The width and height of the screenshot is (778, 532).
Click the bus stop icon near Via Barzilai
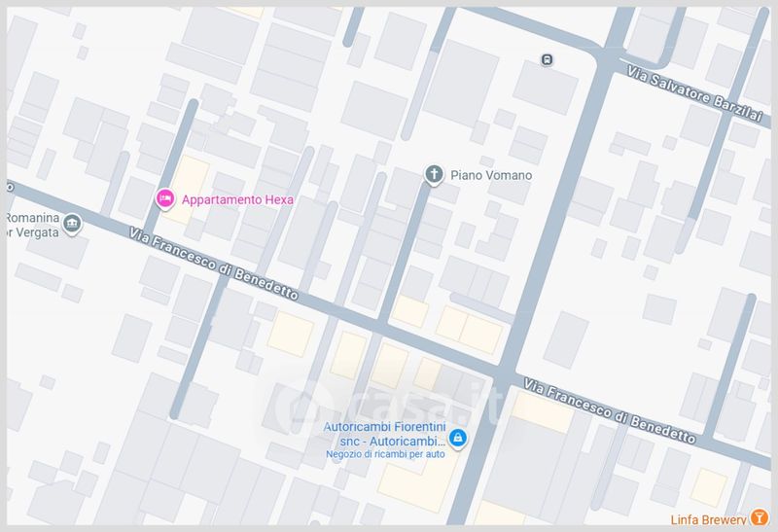pos(547,60)
